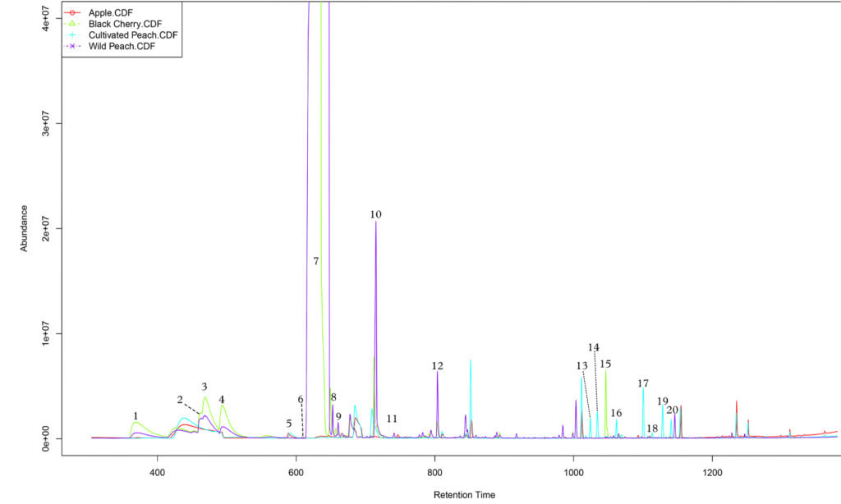Click the purple Wild Peach legend marker
The height and width of the screenshot is (504, 841).
coord(72,47)
